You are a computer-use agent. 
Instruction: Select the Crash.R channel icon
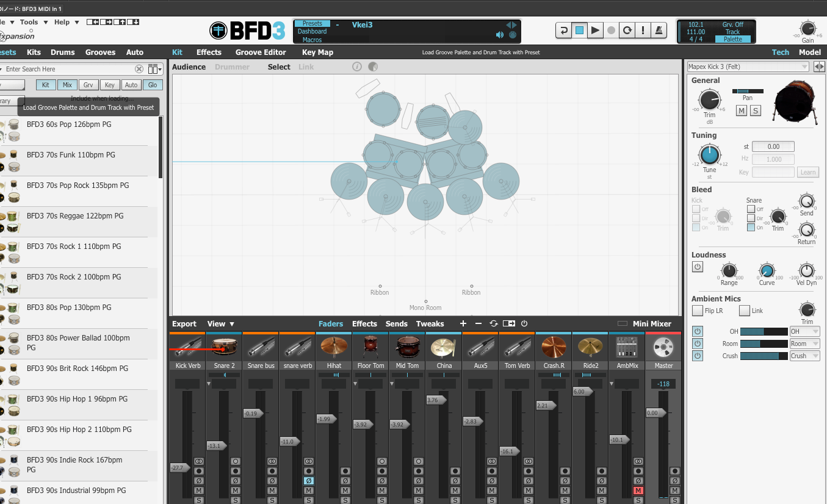(x=554, y=347)
